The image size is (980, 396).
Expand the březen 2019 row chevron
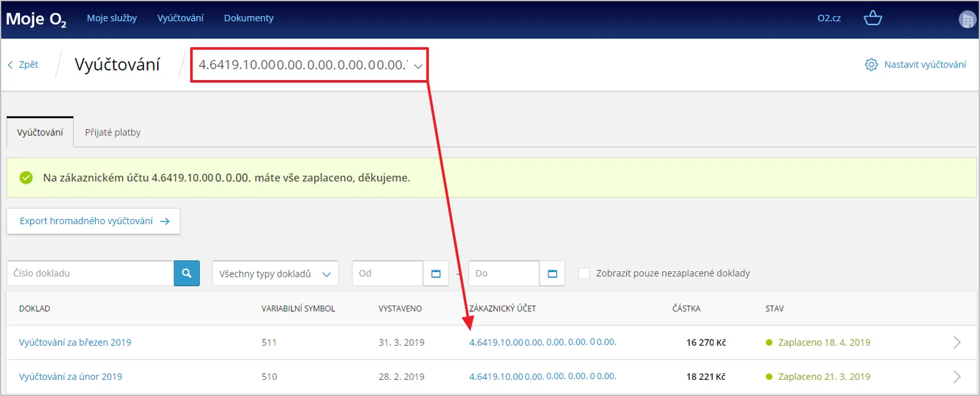point(956,342)
